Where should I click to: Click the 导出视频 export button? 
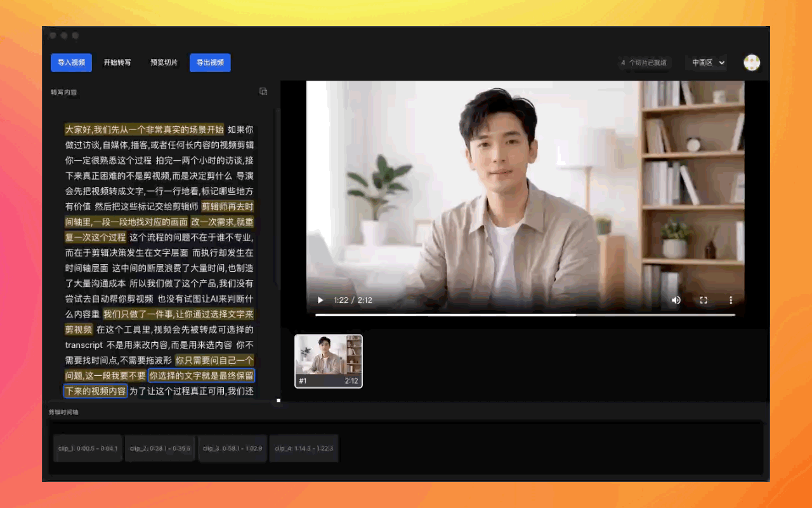click(x=210, y=62)
